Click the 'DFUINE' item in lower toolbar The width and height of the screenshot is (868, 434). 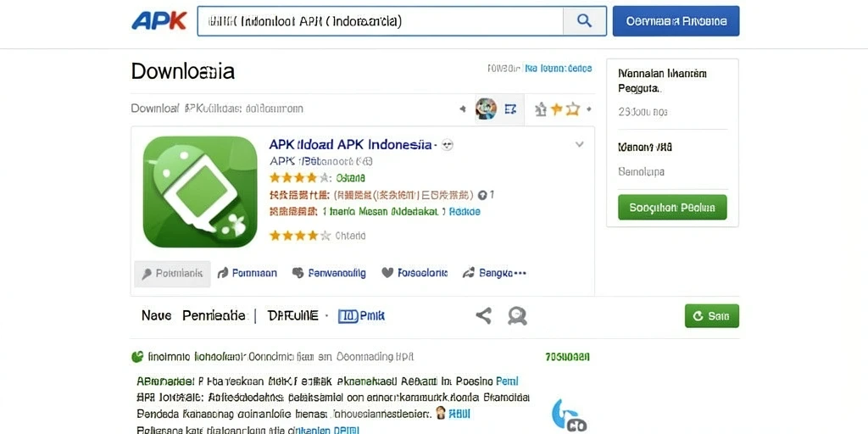pos(292,316)
